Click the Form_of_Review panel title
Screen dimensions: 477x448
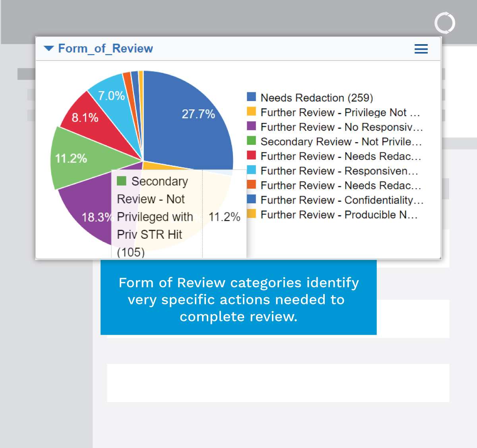click(105, 49)
